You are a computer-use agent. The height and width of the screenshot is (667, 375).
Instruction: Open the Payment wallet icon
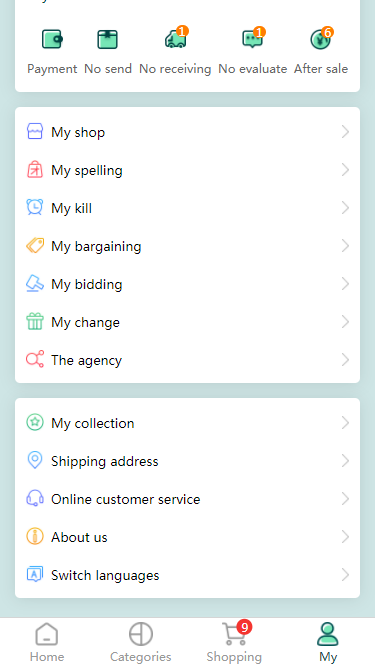(x=52, y=40)
